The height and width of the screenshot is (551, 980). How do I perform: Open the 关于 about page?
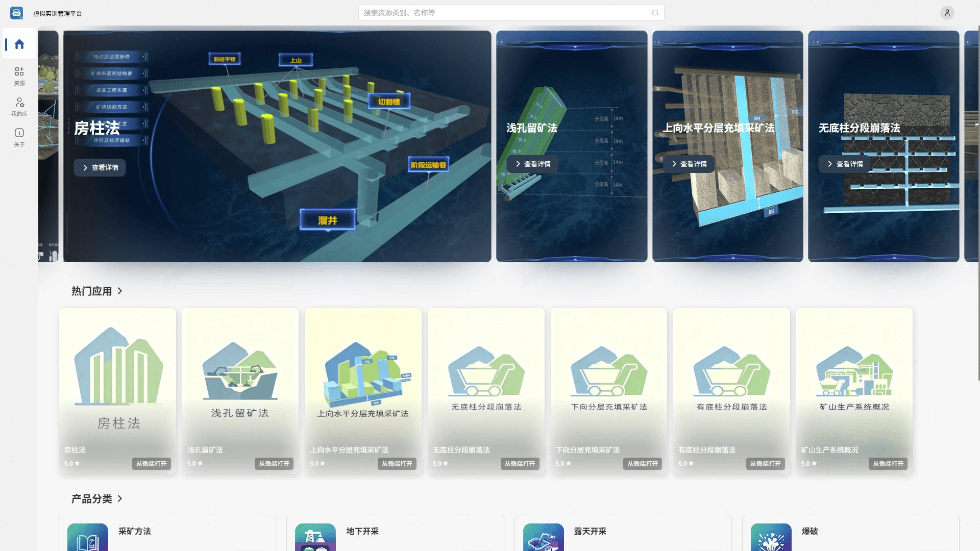click(x=19, y=137)
